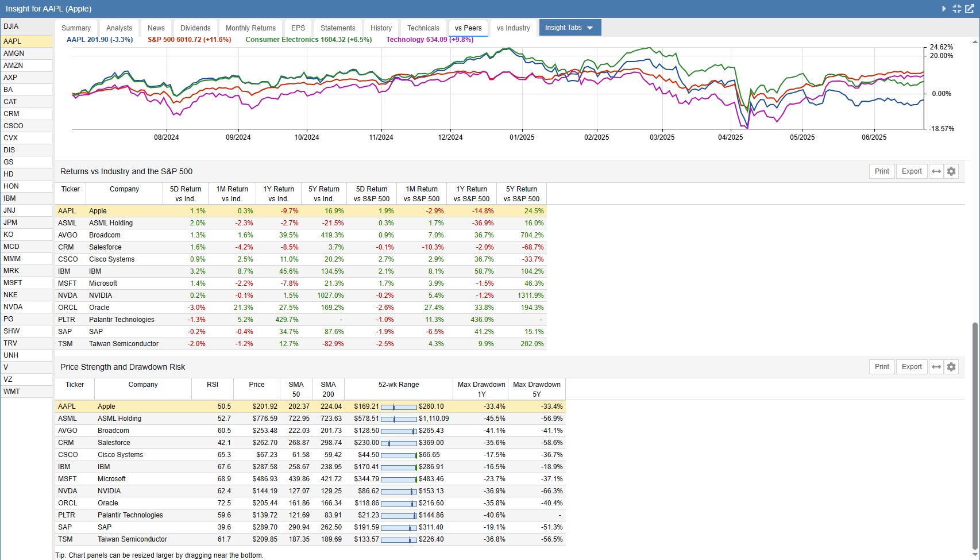980x560 pixels.
Task: Switch to the Analysts tab
Action: 119,28
